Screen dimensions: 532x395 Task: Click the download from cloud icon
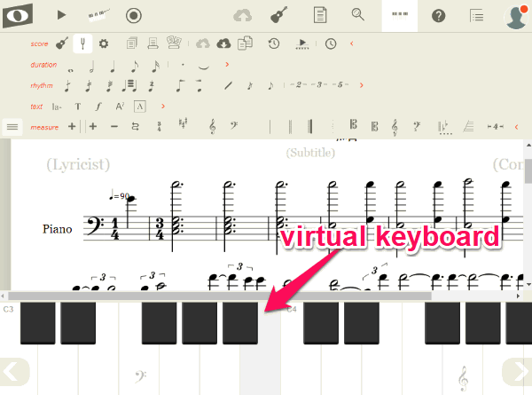click(x=223, y=43)
